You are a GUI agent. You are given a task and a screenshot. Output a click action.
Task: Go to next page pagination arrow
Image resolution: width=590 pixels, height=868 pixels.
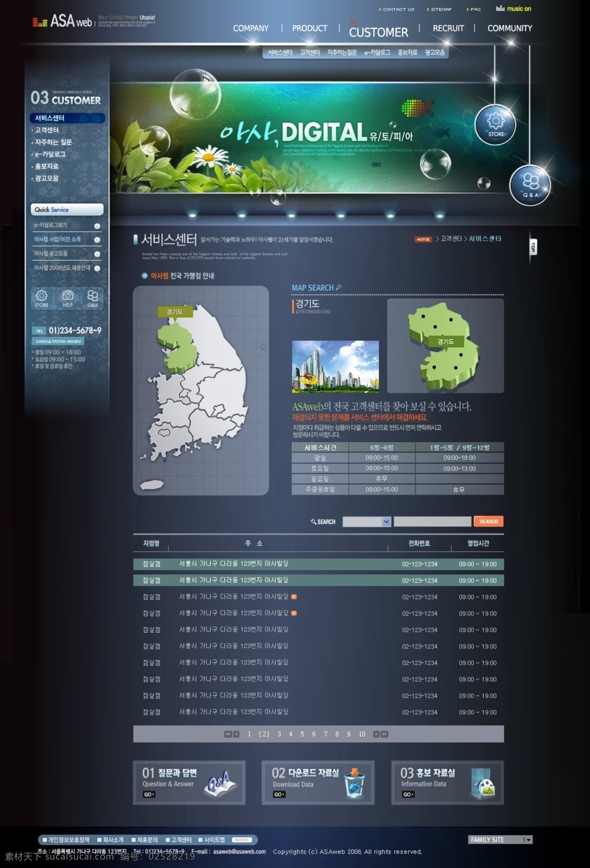click(376, 734)
